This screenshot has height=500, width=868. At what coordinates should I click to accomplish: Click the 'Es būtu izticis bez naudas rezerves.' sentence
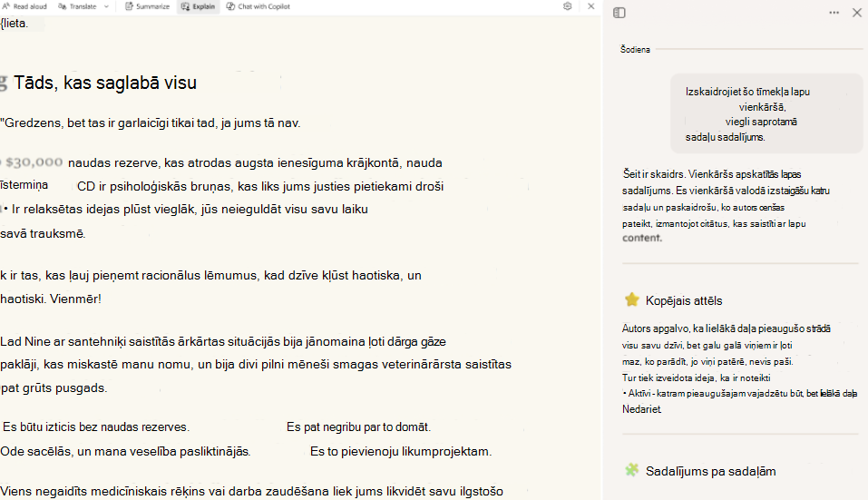(x=96, y=426)
